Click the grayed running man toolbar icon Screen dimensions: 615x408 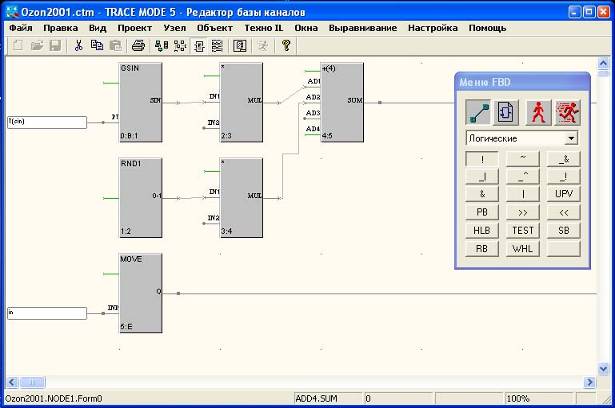pyautogui.click(x=263, y=46)
